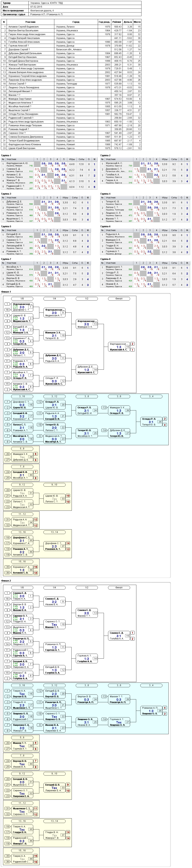Viewport: 192px width, 868px height.
Task: Click the 1:3 score of Финал-1 final match
Action: (x=119, y=347)
